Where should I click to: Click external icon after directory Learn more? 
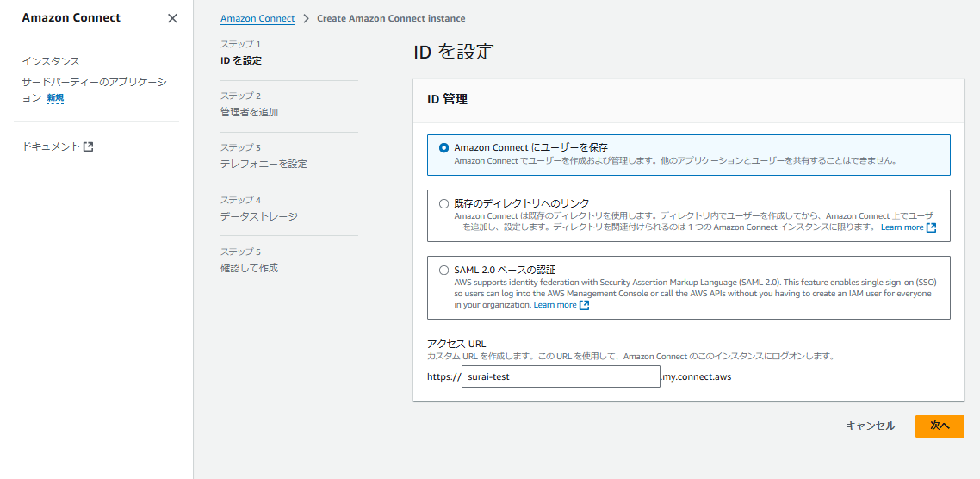(931, 227)
